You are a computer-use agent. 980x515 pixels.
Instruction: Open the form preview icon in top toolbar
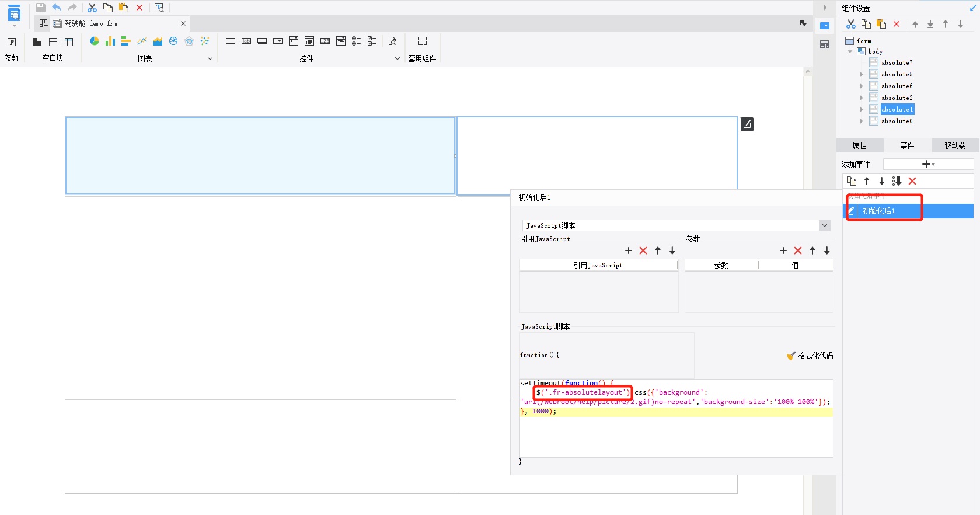tap(159, 8)
